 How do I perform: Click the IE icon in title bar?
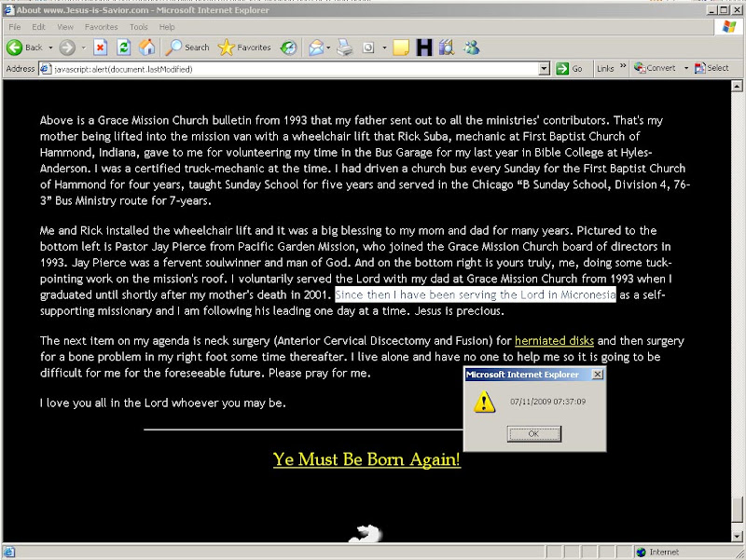click(9, 9)
